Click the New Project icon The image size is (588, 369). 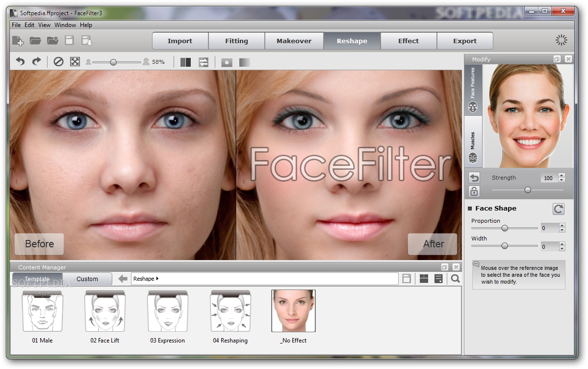click(x=18, y=41)
